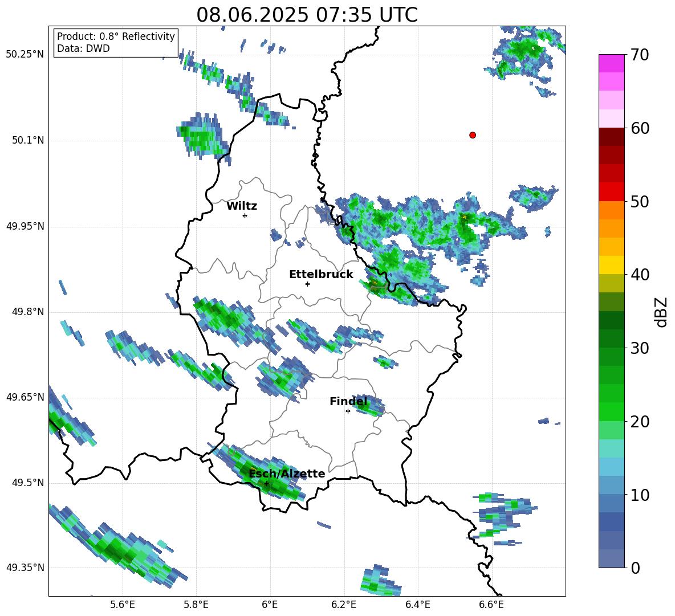This screenshot has height=616, width=675.
Task: Click the 10 colorbar tick label
Action: click(640, 495)
